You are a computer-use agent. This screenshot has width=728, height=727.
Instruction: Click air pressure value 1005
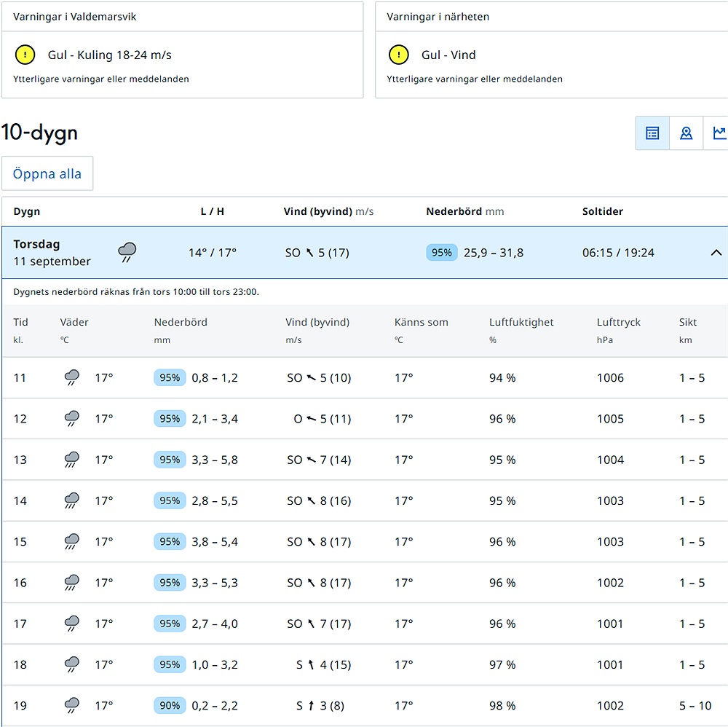tap(610, 419)
